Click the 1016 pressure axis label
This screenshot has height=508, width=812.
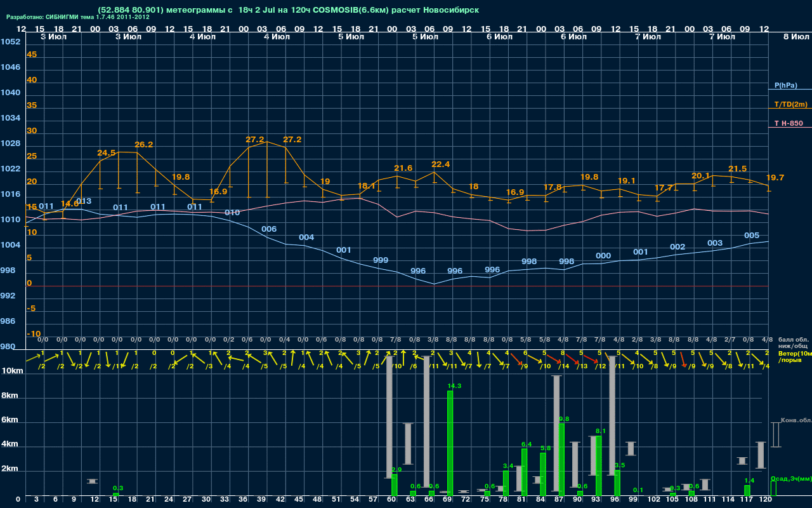pyautogui.click(x=10, y=194)
